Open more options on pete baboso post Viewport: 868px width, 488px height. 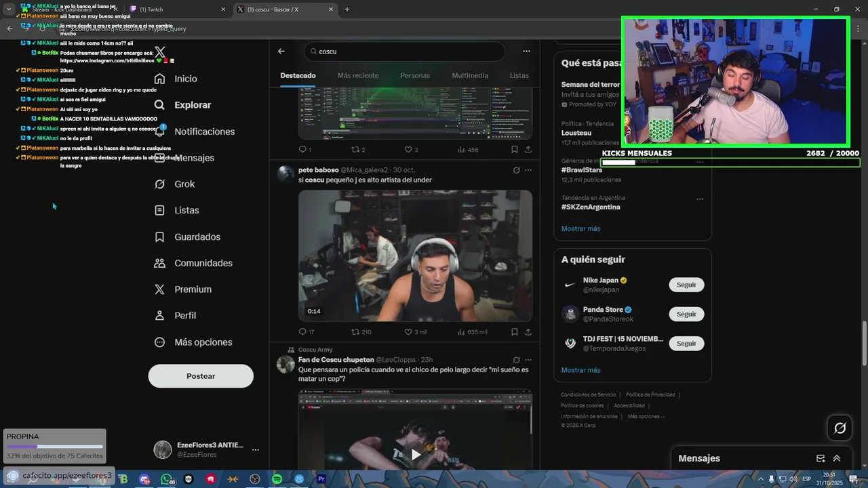528,170
